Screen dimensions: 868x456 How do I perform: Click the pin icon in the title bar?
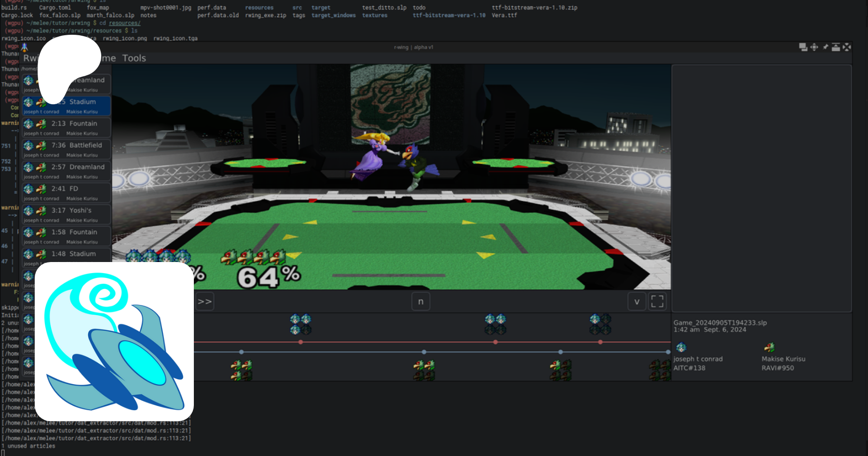click(825, 47)
